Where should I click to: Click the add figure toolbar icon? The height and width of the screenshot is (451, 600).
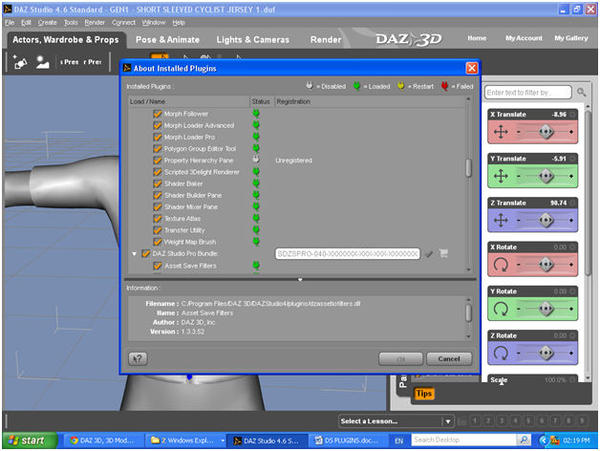42,62
